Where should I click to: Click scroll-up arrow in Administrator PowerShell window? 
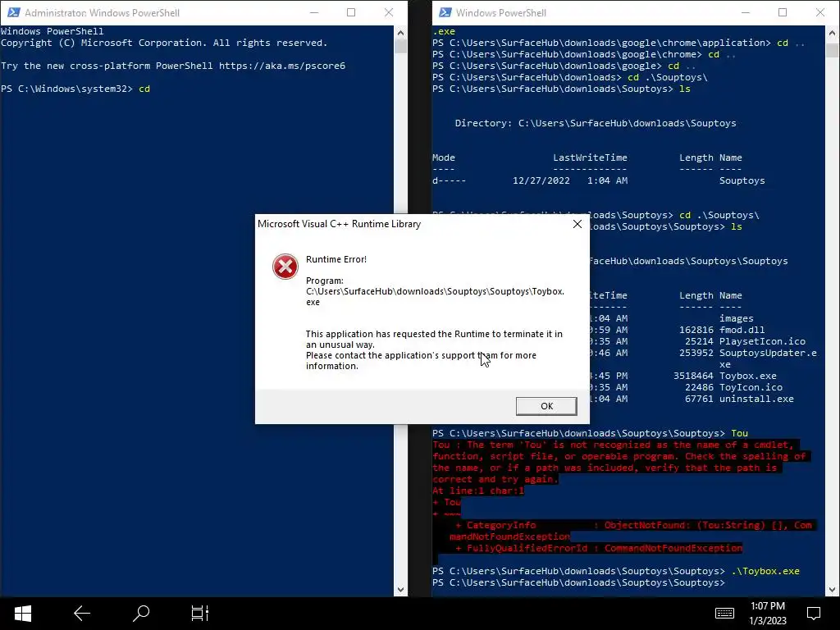pyautogui.click(x=400, y=32)
